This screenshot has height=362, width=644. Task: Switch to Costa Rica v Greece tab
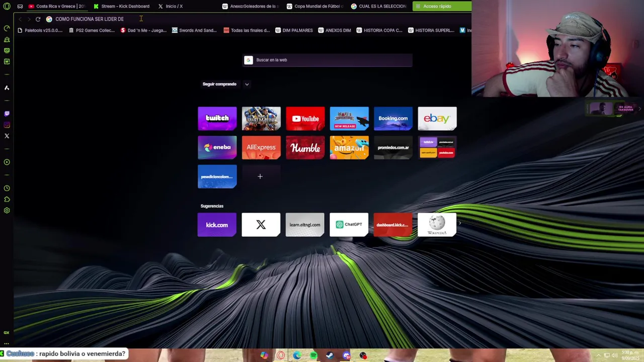(56, 6)
